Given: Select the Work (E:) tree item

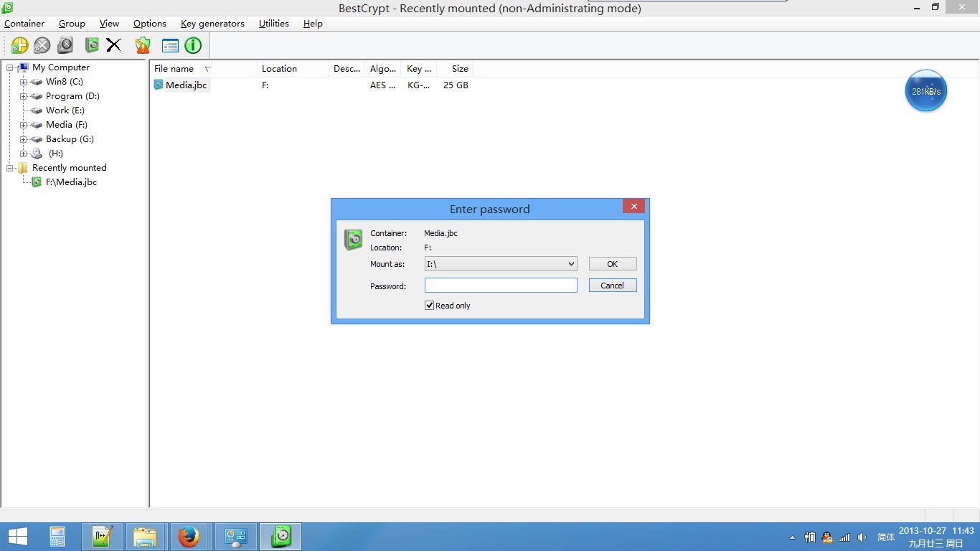Looking at the screenshot, I should [x=65, y=110].
